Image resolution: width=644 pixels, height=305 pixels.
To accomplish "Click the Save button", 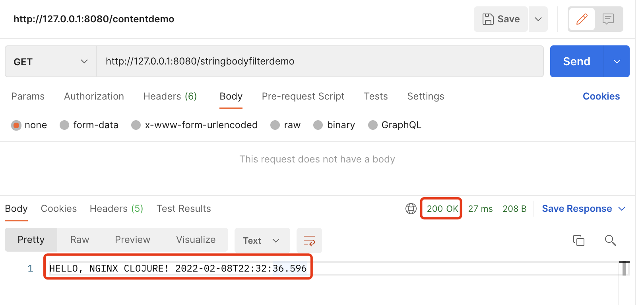I will pos(501,19).
